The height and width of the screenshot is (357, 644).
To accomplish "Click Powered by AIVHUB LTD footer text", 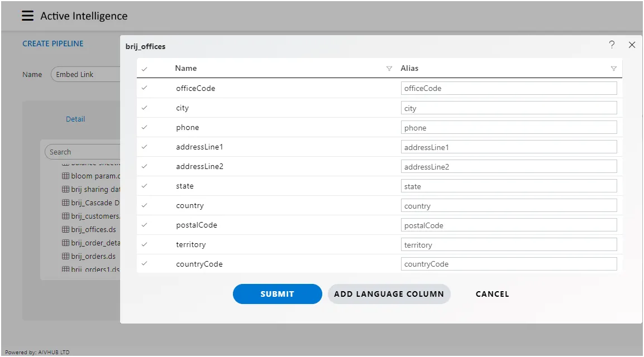I will [x=37, y=352].
